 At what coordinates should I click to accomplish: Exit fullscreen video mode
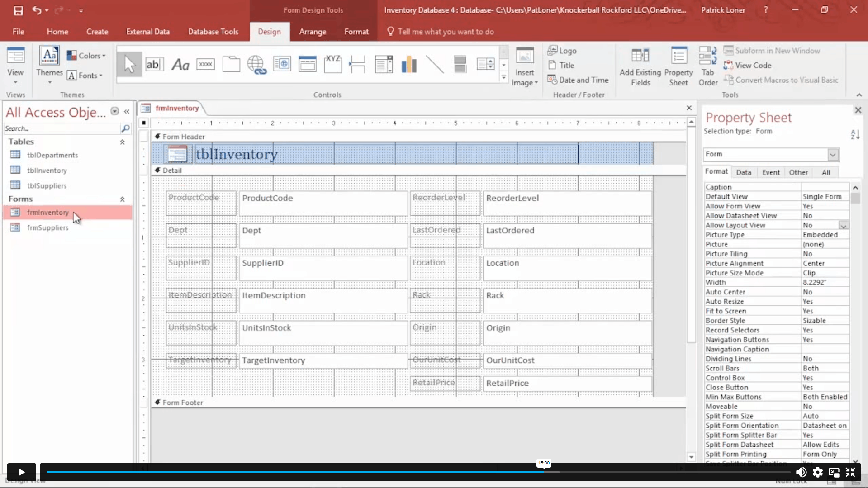(850, 472)
